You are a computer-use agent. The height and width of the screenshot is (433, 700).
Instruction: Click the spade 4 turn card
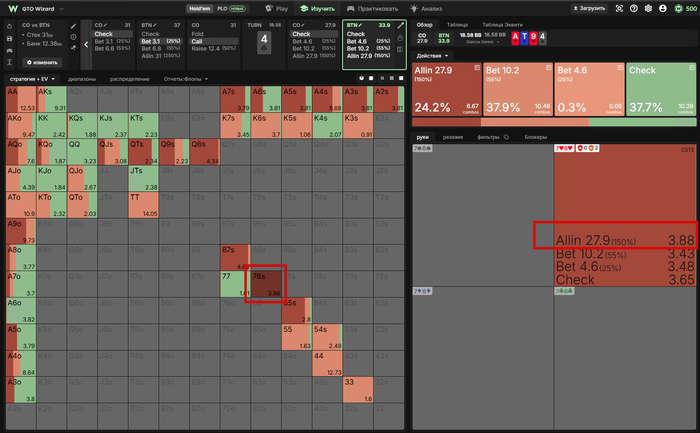pyautogui.click(x=264, y=43)
